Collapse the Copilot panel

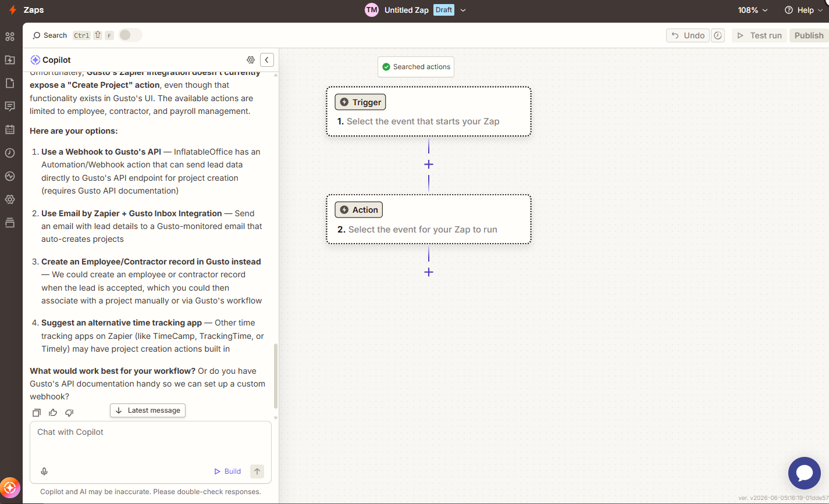pos(267,60)
